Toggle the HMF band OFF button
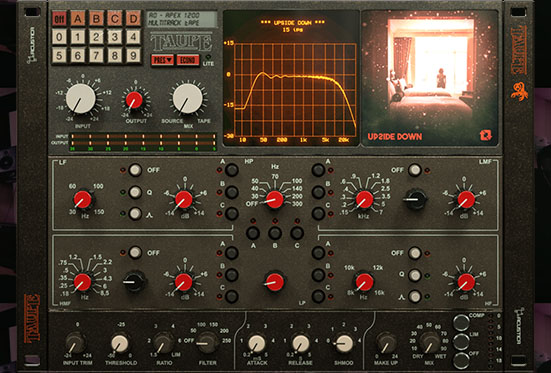The image size is (551, 373). point(135,252)
